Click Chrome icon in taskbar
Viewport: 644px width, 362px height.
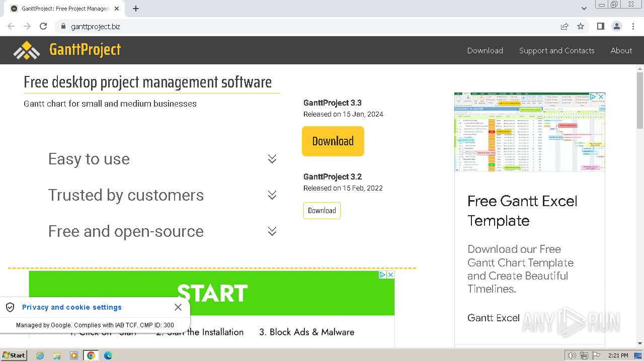91,355
